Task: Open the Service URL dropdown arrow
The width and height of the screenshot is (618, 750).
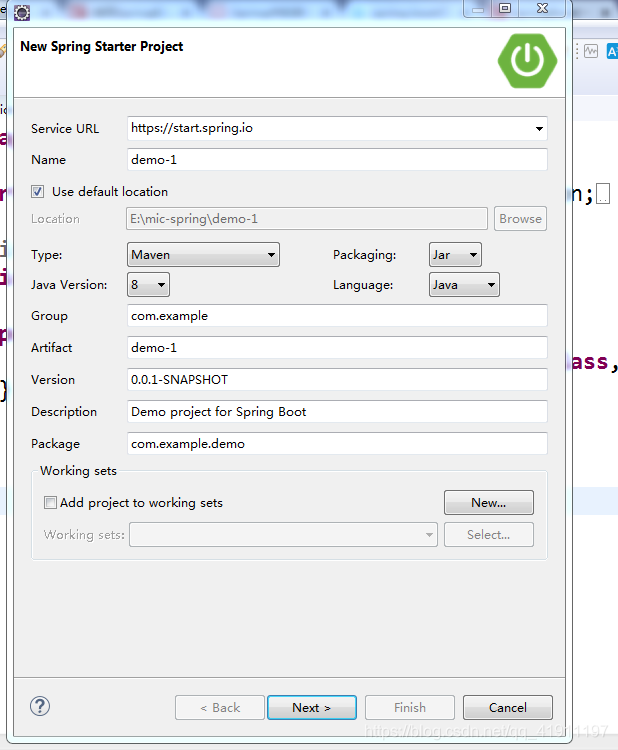Action: [x=539, y=129]
